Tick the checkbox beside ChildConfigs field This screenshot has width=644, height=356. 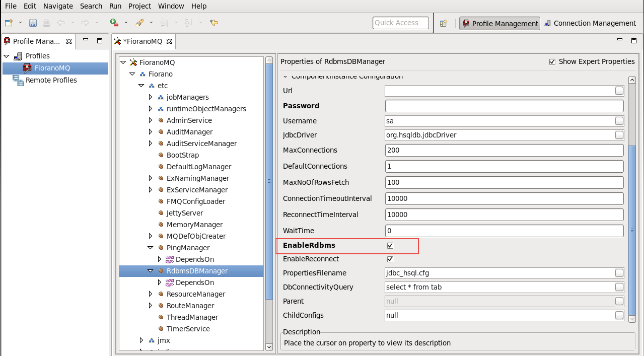619,315
